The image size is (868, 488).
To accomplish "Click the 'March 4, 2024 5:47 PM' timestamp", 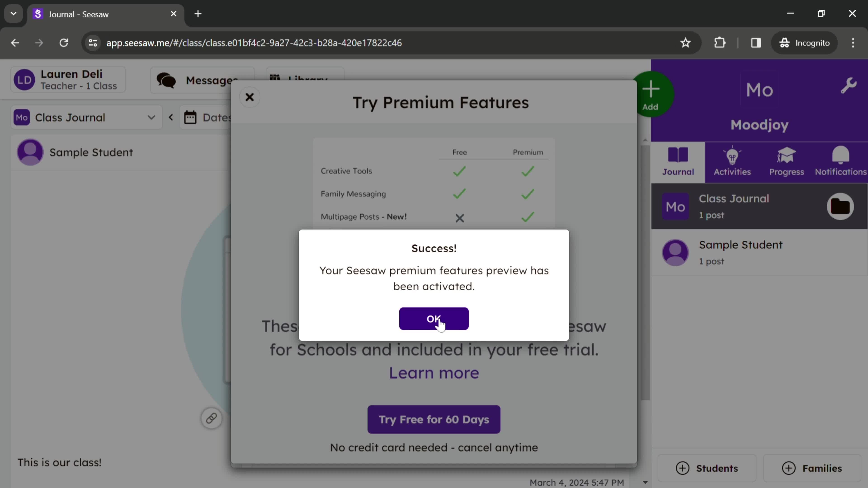I will click(577, 483).
